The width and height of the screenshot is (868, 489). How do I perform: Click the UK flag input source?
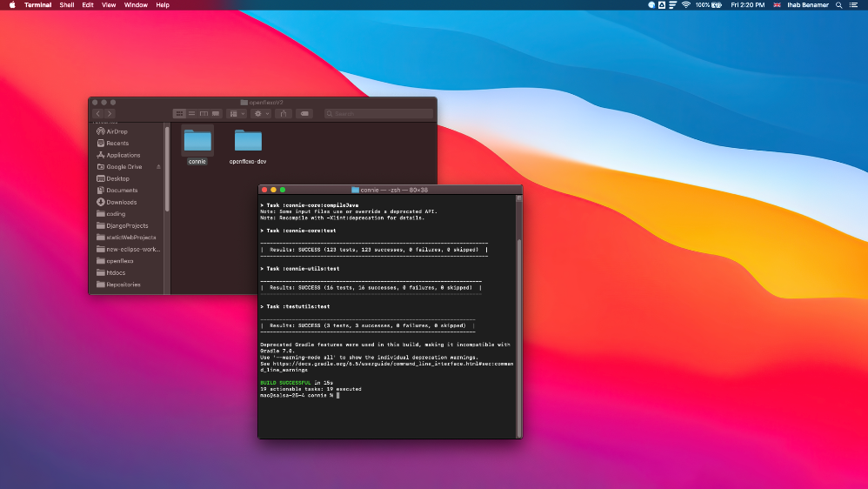click(x=777, y=5)
